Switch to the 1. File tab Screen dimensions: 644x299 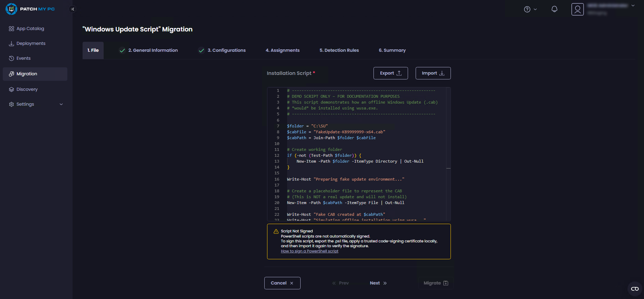pos(93,50)
